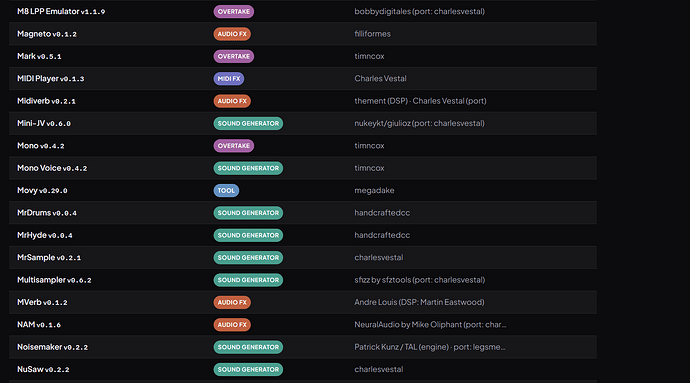
Task: Click author nukeykt/giulioz (port: charlesvestal)
Action: tap(419, 124)
